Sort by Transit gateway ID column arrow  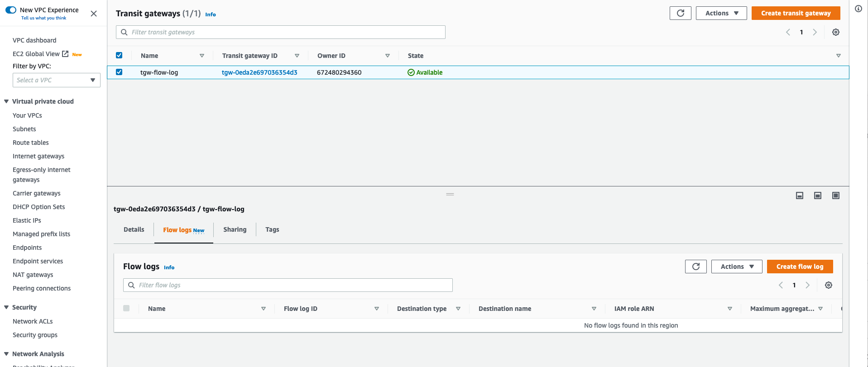297,56
